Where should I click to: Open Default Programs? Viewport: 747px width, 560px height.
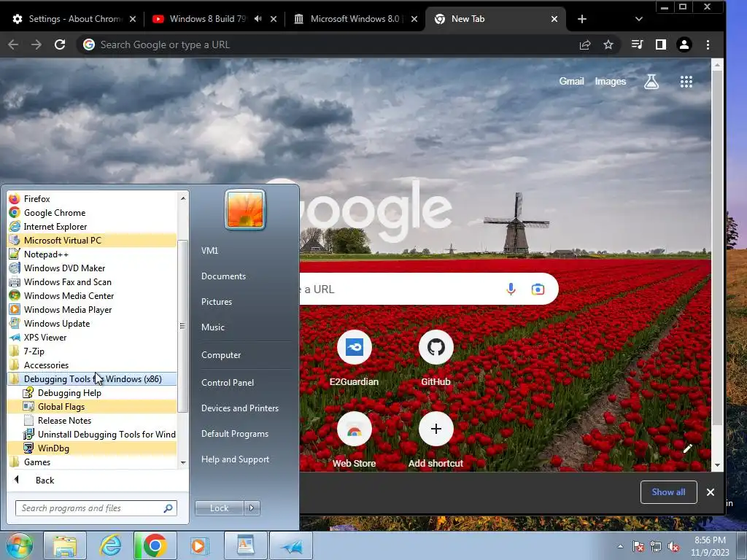tap(234, 434)
